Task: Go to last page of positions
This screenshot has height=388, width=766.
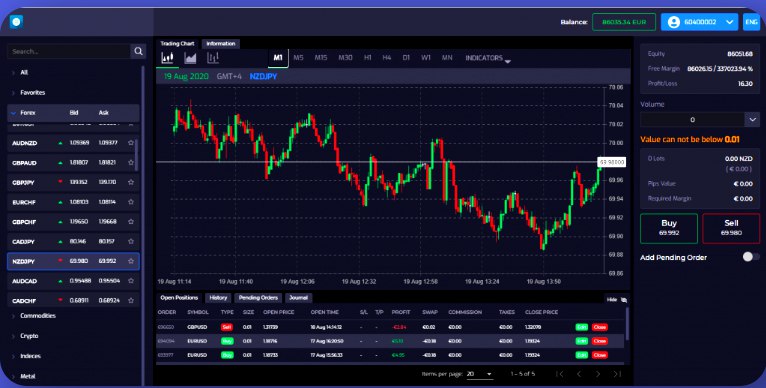Action: pyautogui.click(x=617, y=374)
